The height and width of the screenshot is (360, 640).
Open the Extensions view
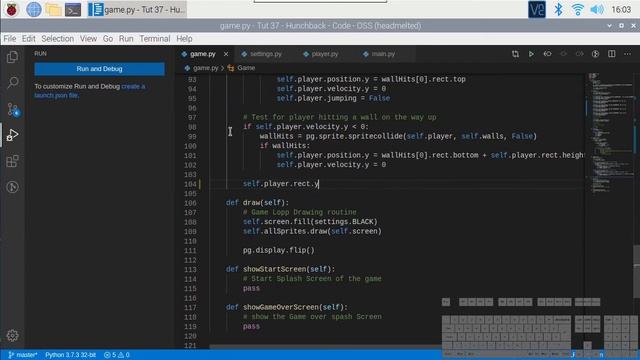coord(12,161)
